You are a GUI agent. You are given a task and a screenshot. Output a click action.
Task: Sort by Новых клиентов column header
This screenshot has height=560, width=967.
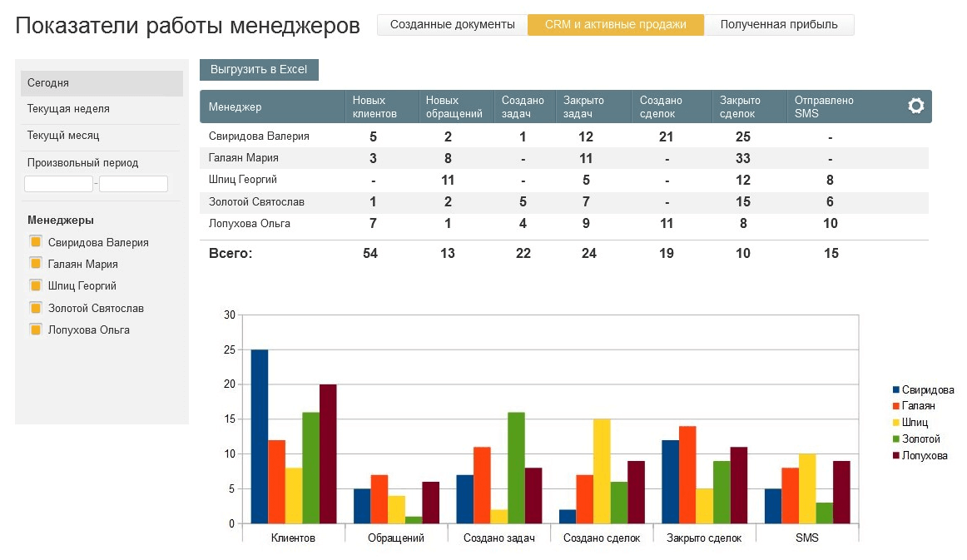click(x=374, y=107)
